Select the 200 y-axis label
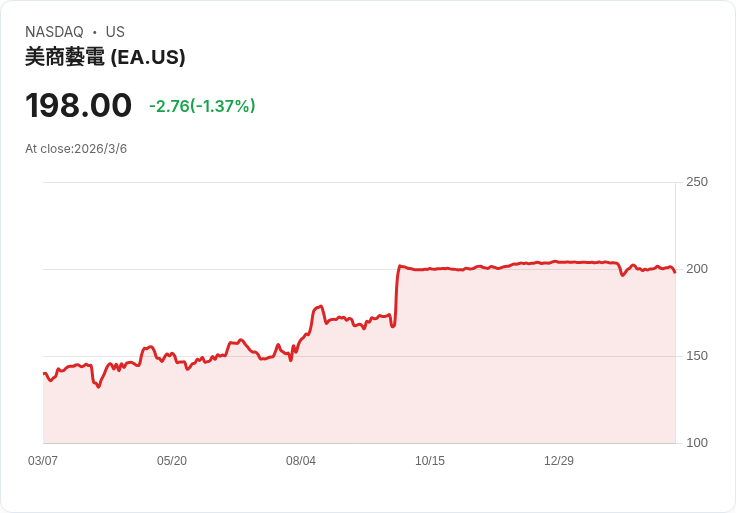Viewport: 736px width, 513px height. click(x=697, y=269)
